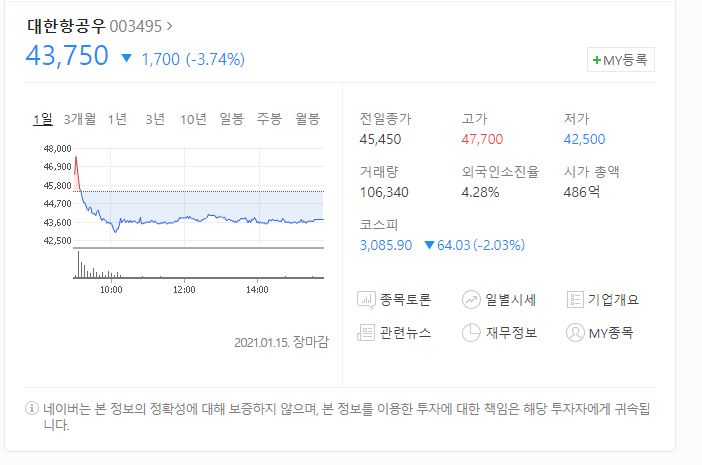Click the low price value 42,500

(584, 139)
